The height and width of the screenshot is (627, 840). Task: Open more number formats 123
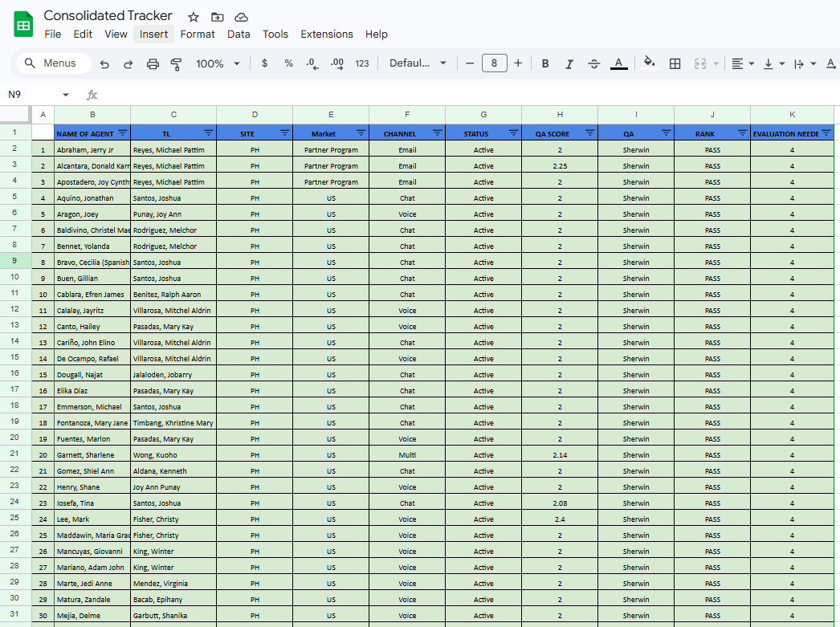click(x=362, y=63)
